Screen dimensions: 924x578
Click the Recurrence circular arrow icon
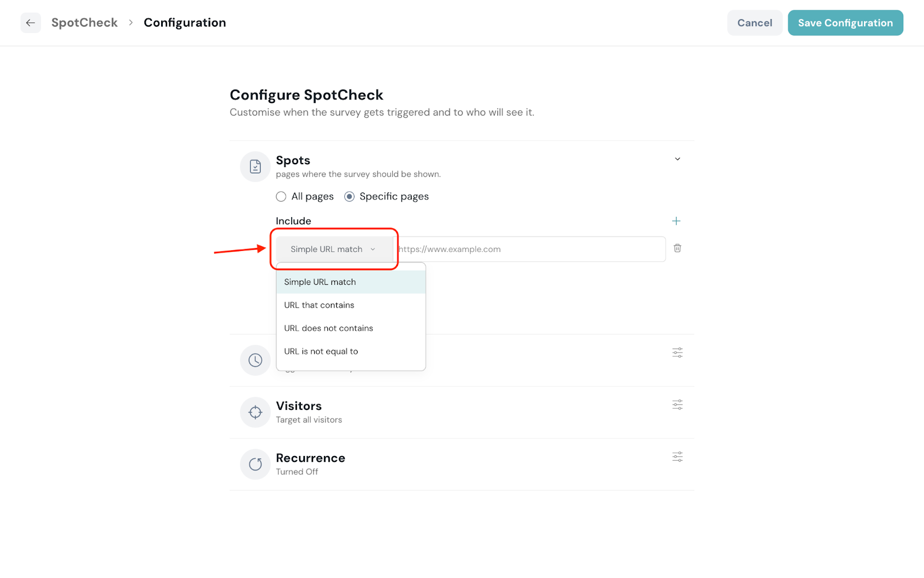pyautogui.click(x=255, y=464)
